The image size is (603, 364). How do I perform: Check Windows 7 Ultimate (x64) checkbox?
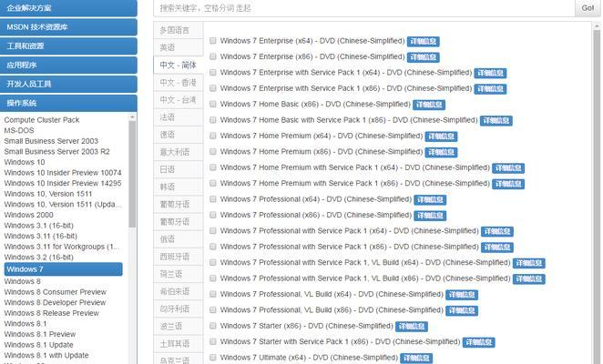(x=212, y=358)
